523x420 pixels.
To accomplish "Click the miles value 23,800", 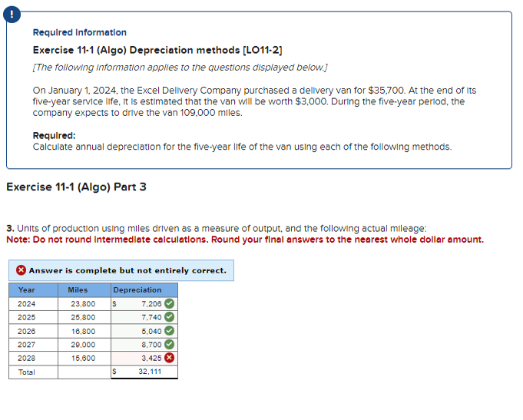I will pos(83,304).
